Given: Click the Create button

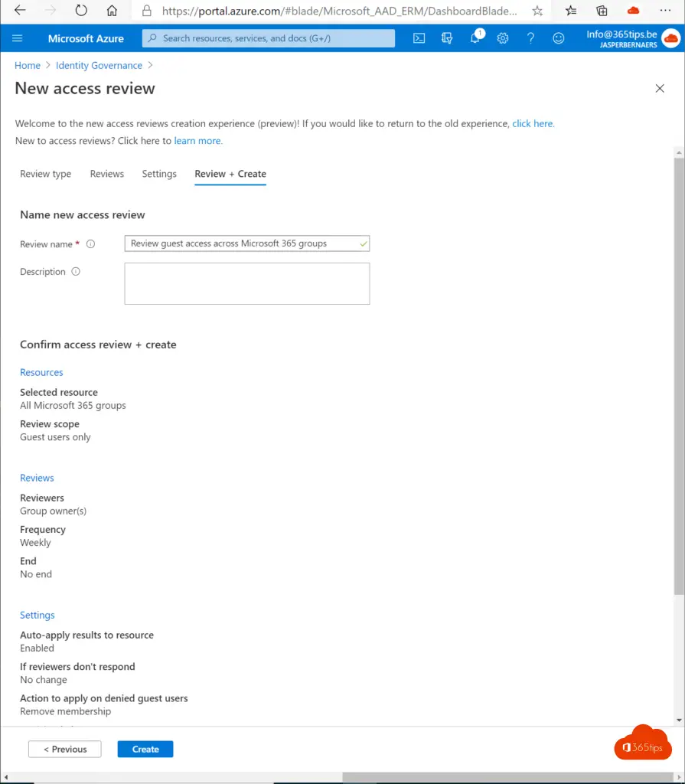Looking at the screenshot, I should point(145,749).
